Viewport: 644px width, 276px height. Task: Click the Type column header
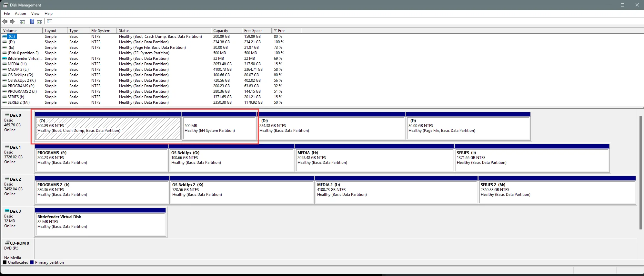point(78,31)
